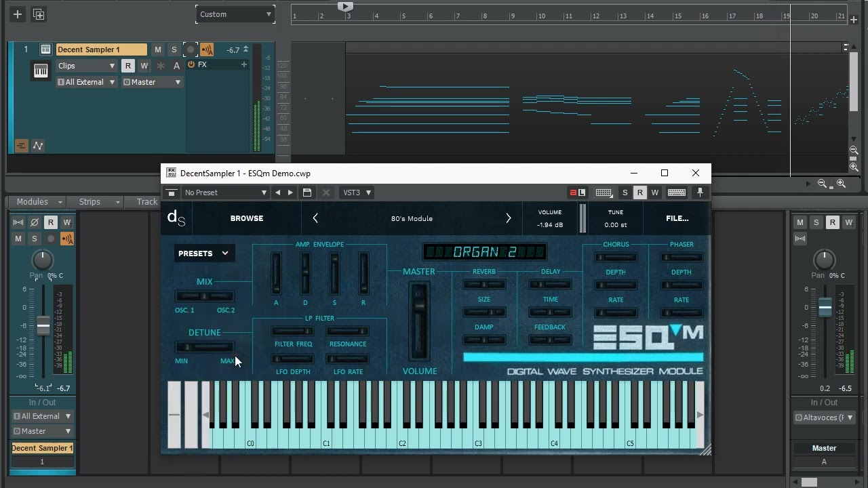868x488 pixels.
Task: Click keyboard octave right arrow
Action: 700,415
